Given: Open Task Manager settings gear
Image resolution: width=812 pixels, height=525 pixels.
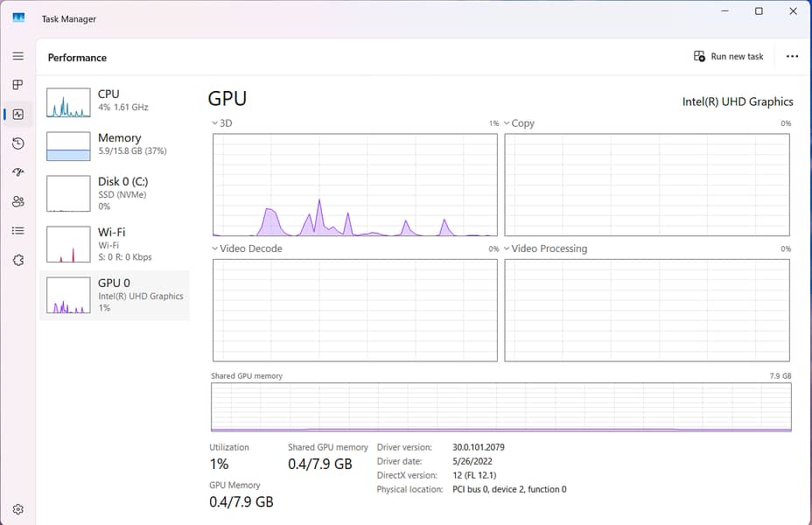Looking at the screenshot, I should (x=17, y=509).
